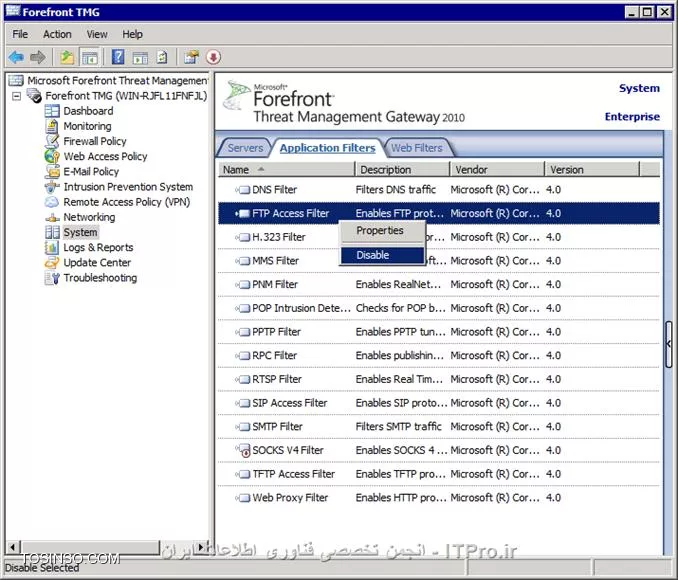Choose Disable from the context menu
Viewport: 678px width, 580px height.
click(383, 255)
